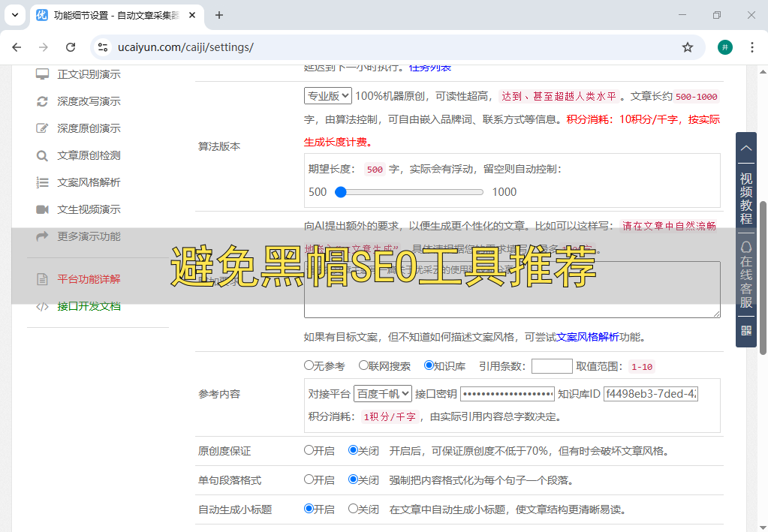Click the 文案风格解析 list icon

pyautogui.click(x=42, y=182)
